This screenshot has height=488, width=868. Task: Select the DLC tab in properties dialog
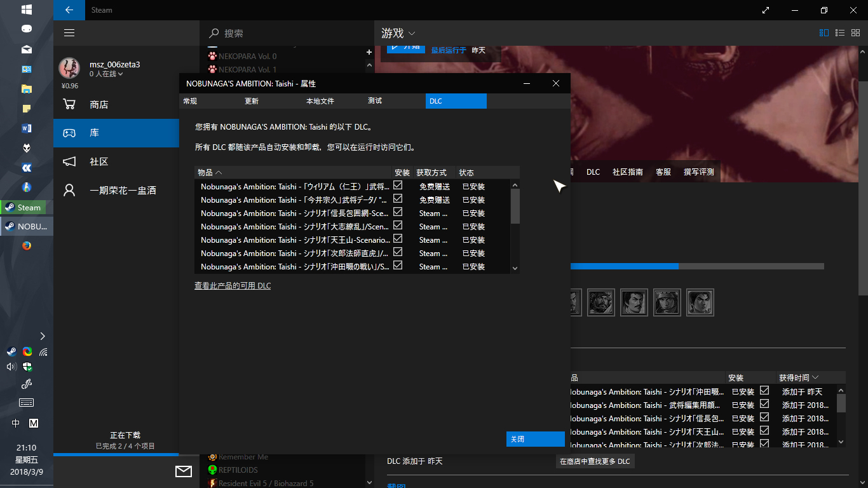coord(456,101)
